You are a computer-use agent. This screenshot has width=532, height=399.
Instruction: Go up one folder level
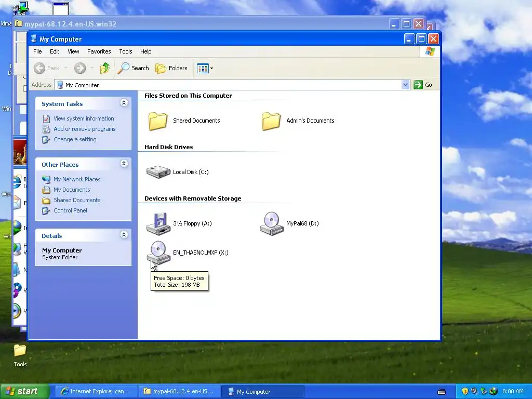[105, 68]
